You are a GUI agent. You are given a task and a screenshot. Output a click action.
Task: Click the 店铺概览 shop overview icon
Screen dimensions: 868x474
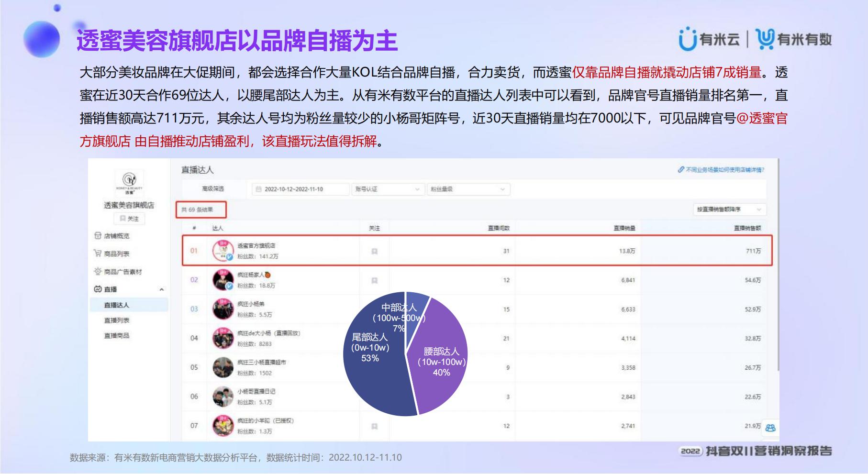[x=98, y=236]
